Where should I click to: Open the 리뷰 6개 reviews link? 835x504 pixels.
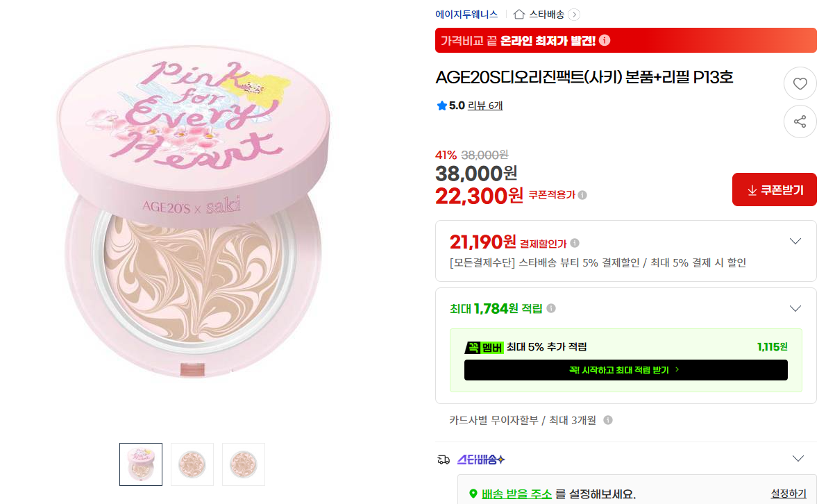tap(485, 106)
